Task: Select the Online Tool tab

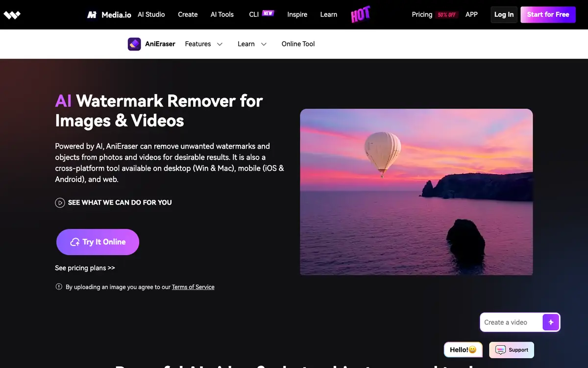Action: click(298, 44)
